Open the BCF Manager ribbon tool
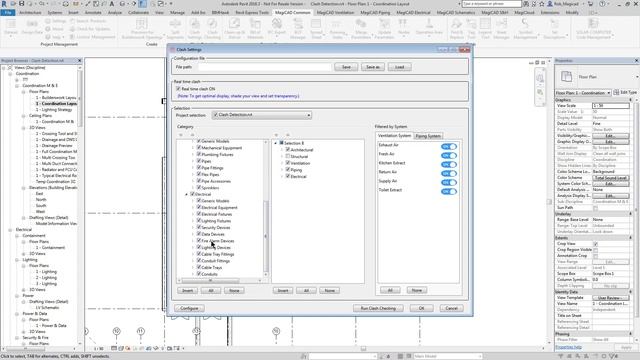Screen dimensions: 640x360 point(298,28)
